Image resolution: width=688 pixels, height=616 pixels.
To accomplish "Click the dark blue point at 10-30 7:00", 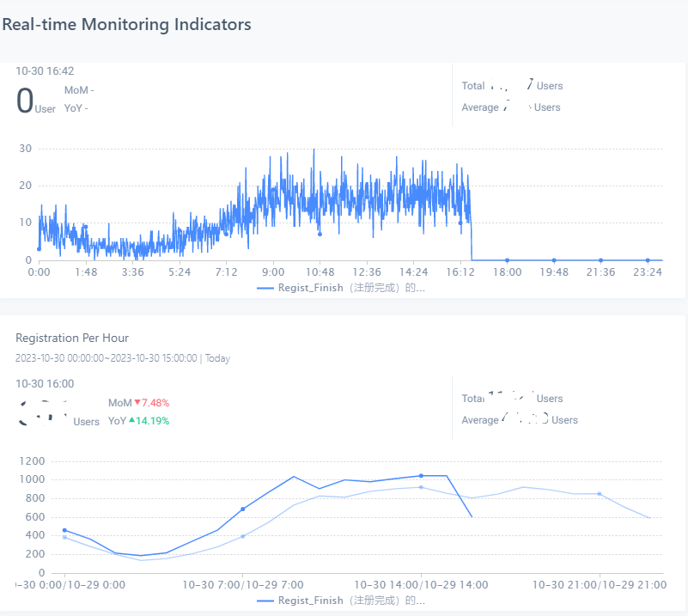I will click(243, 509).
